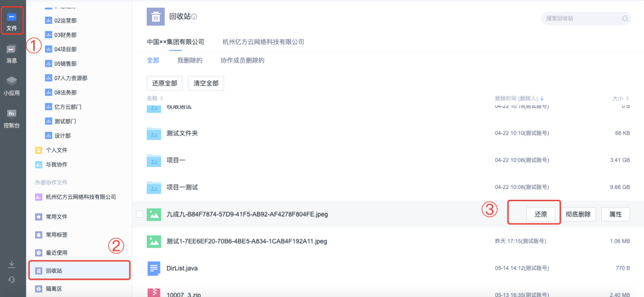
Task: Select the 测试文件夹 folder row
Action: [388, 134]
